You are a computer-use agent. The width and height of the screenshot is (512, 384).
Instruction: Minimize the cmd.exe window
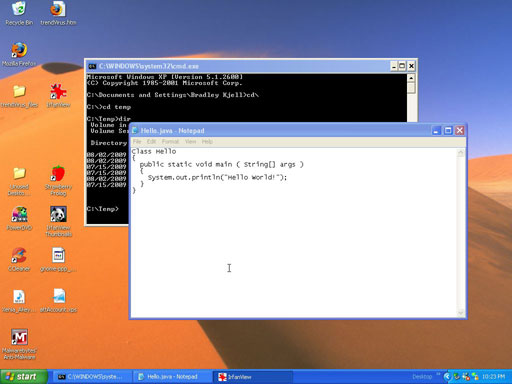tap(394, 66)
